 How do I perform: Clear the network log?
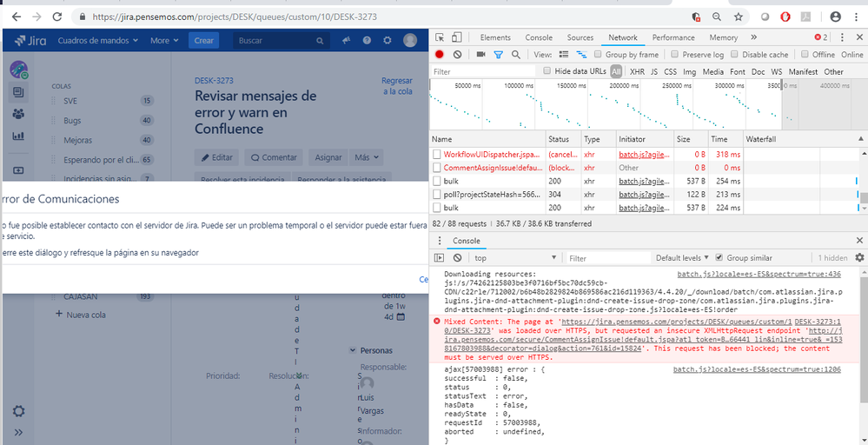[x=457, y=54]
